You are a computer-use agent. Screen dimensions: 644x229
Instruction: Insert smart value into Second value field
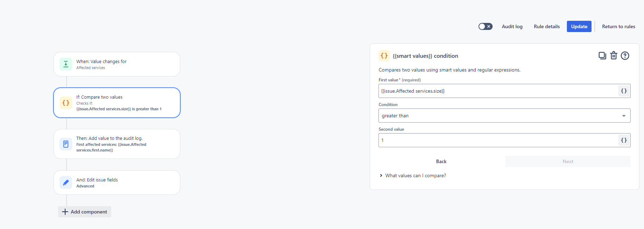[x=624, y=140]
